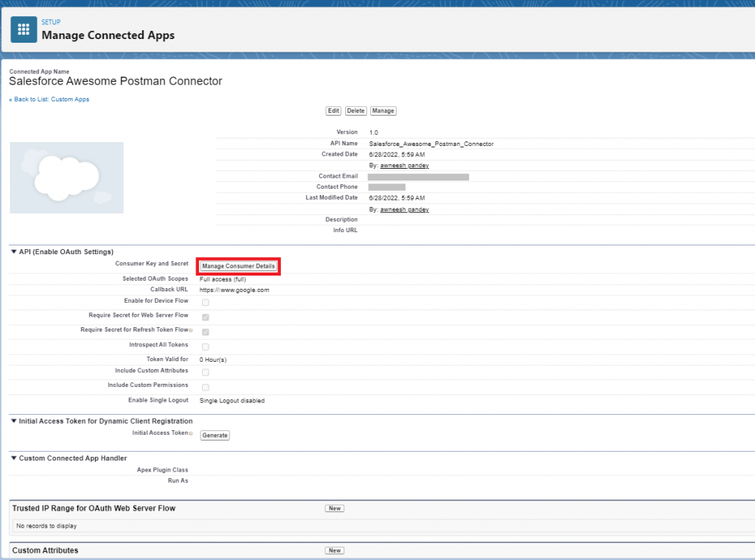Click info icon beside Require Secret for Refresh Token Flow
The height and width of the screenshot is (560, 755).
191,331
